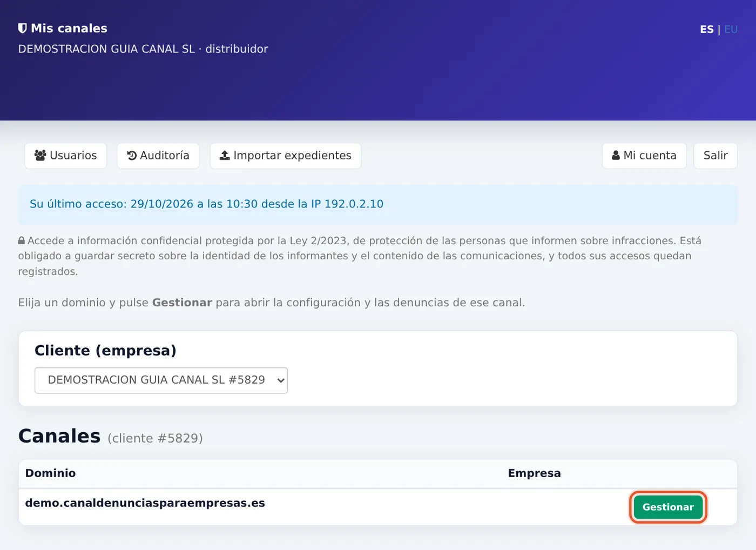Click the person icon on Mi cuenta

[x=616, y=156]
